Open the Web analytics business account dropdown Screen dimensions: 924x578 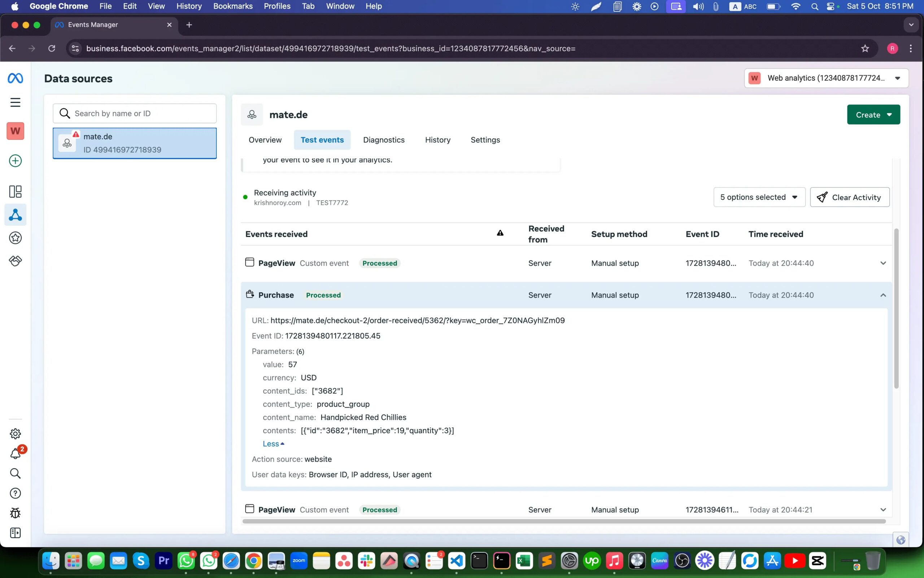tap(826, 78)
